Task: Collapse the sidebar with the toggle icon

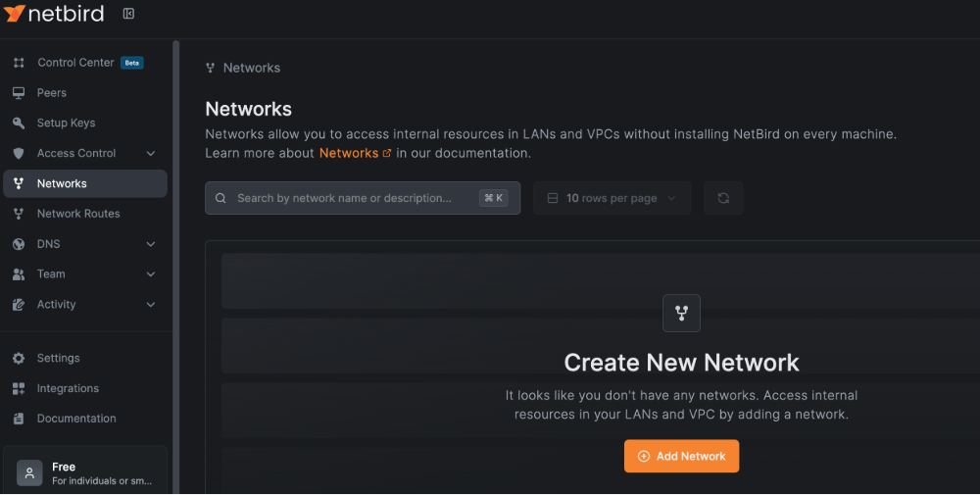Action: [128, 14]
